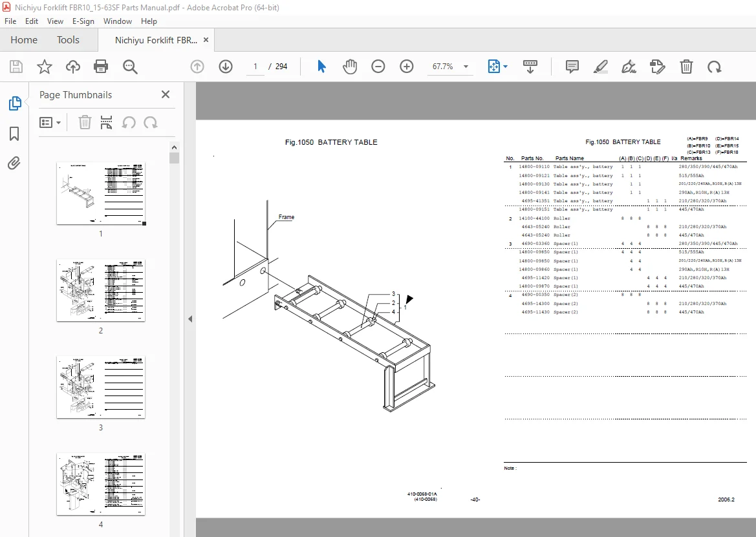Screen dimensions: 756x537
Task: Switch to the Home tab
Action: point(24,40)
